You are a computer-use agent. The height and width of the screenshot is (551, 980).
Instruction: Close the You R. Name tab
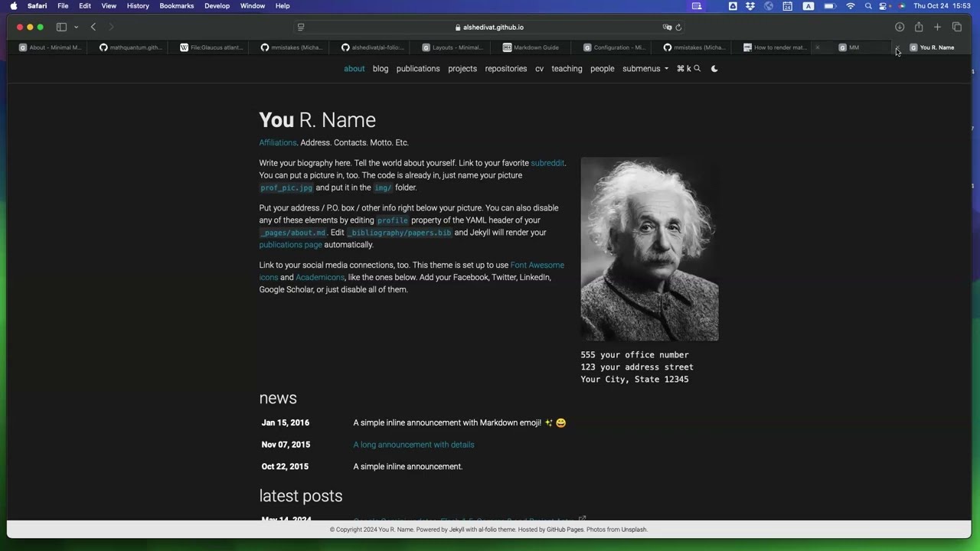897,47
